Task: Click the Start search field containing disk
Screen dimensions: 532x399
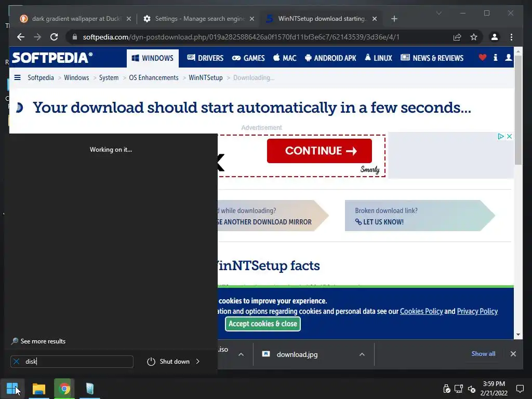Action: [x=72, y=362]
